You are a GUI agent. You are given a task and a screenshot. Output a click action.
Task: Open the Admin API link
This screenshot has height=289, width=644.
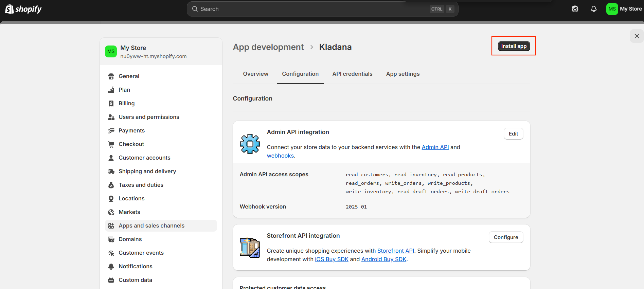pos(435,147)
